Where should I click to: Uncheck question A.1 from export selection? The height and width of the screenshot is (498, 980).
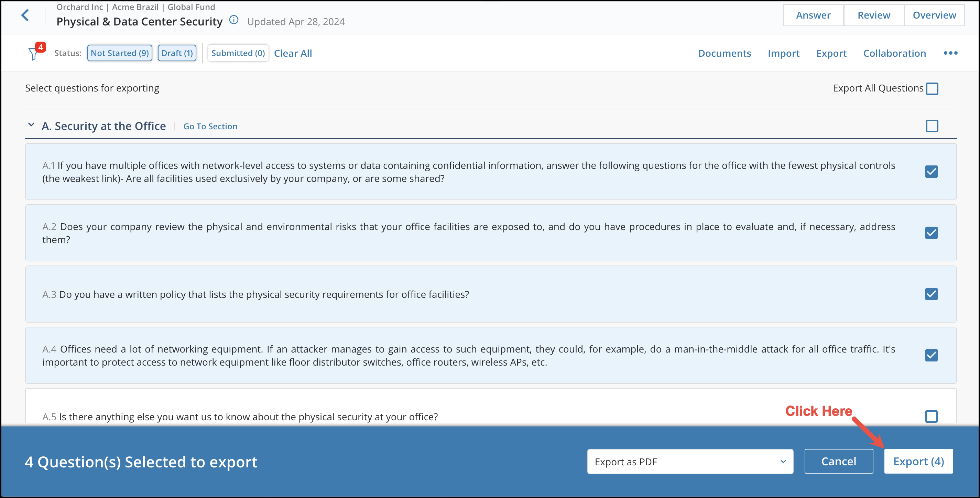point(931,172)
